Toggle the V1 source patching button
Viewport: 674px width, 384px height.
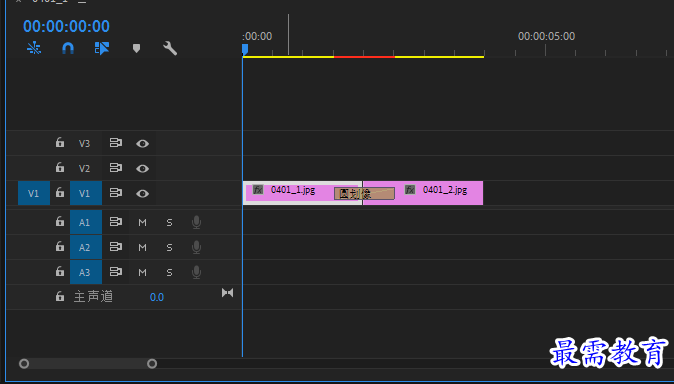34,193
